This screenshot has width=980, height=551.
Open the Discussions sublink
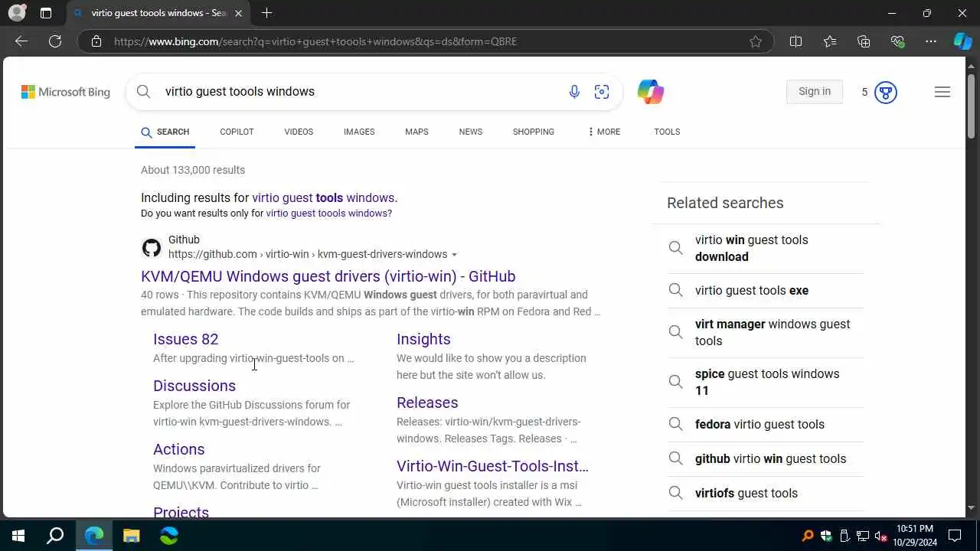194,386
